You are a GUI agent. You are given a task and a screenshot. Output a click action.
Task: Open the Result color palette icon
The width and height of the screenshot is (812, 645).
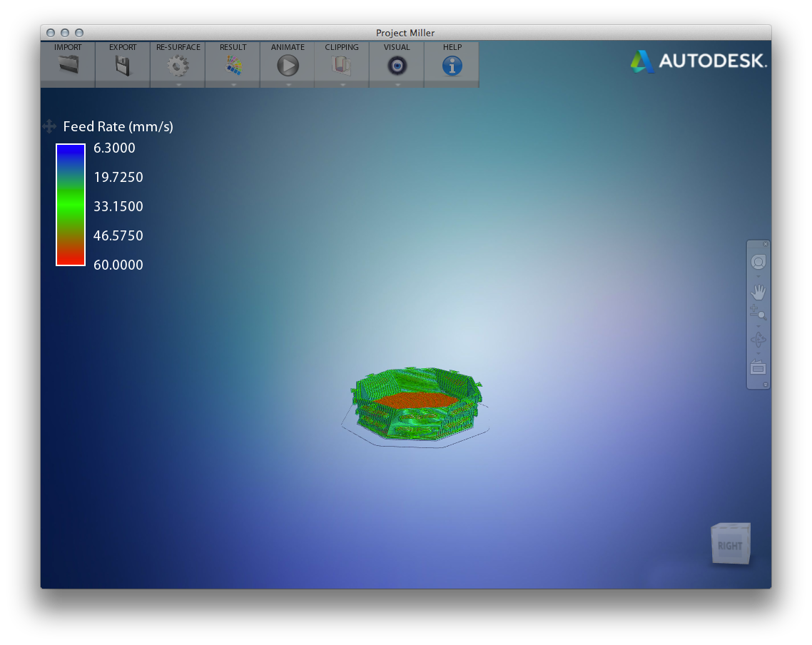tap(233, 66)
